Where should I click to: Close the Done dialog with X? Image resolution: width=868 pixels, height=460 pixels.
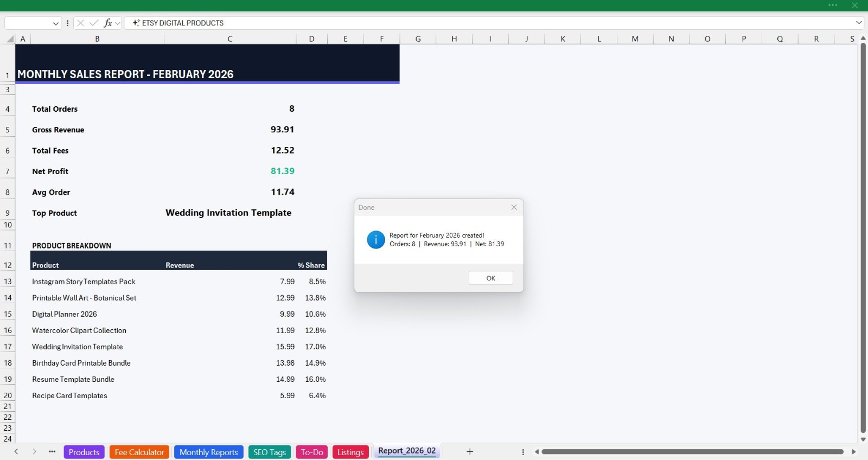click(x=514, y=207)
